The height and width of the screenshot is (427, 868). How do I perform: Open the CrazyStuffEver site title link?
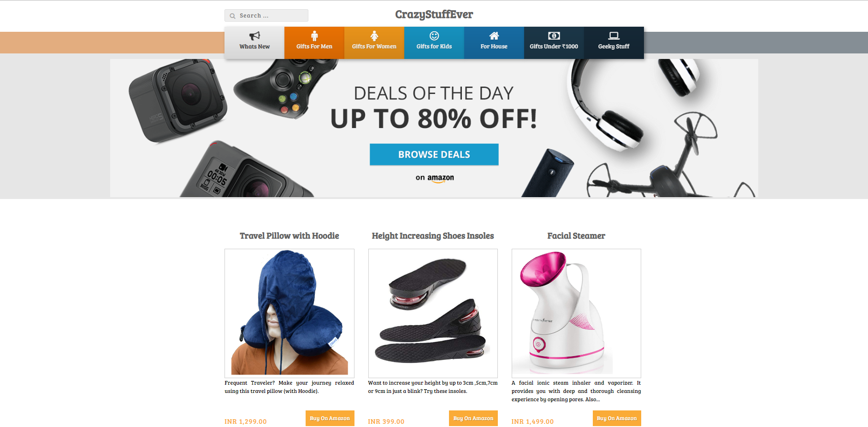tap(434, 15)
